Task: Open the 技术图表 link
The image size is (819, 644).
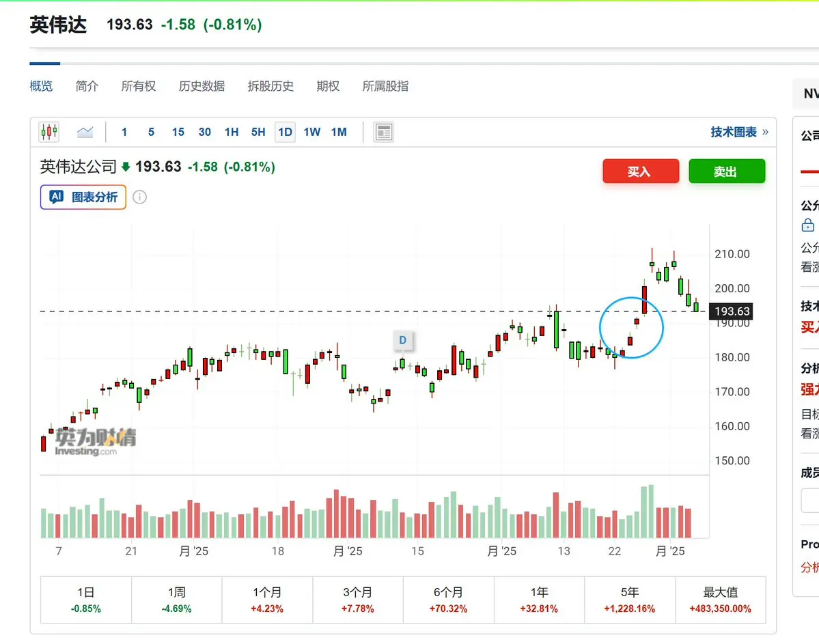Action: tap(739, 132)
